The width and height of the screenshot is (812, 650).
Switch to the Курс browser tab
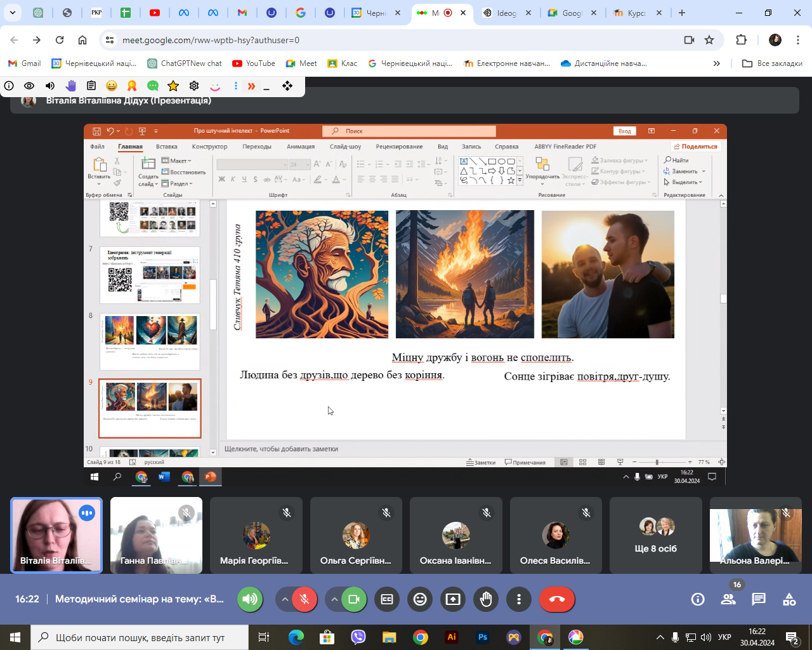coord(634,13)
